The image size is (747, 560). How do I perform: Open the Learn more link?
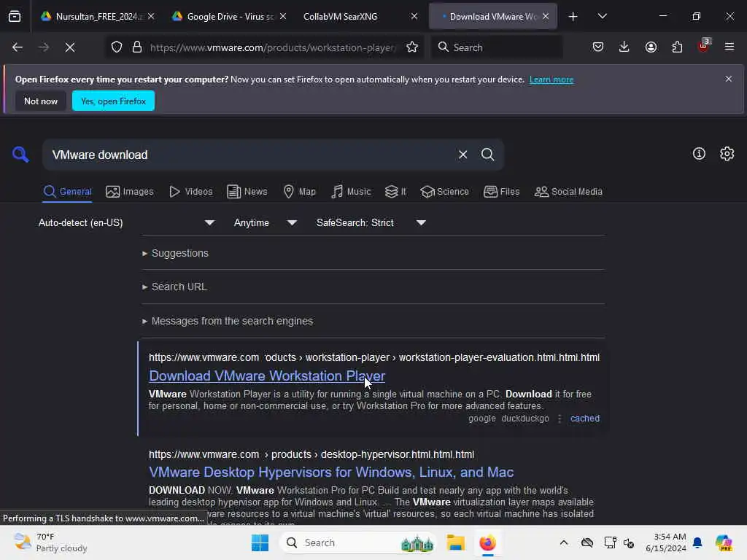pos(551,79)
